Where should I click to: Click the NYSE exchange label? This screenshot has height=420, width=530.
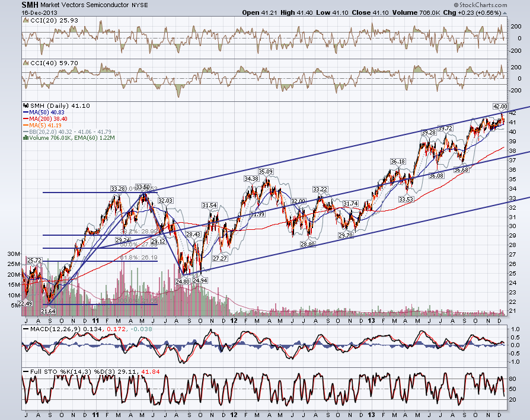click(x=139, y=5)
